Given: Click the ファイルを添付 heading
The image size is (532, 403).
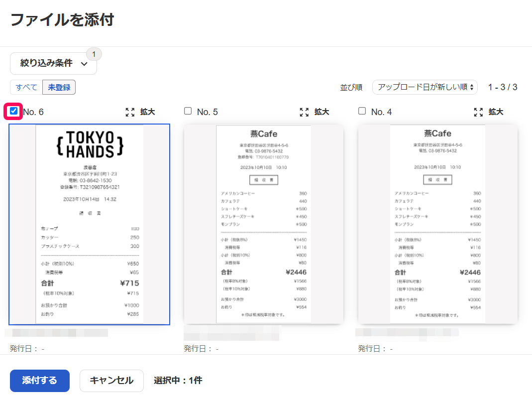Looking at the screenshot, I should (x=62, y=20).
